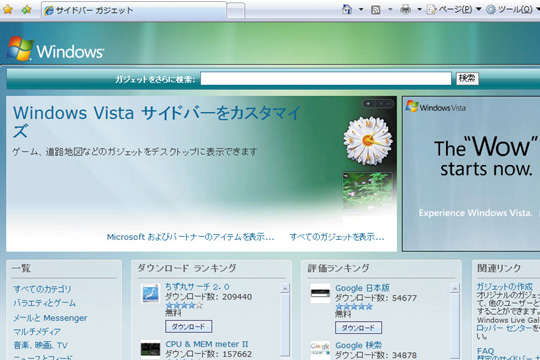Open ちず丸サーチ 2.0 gadget link
The image size is (540, 360).
(x=197, y=287)
